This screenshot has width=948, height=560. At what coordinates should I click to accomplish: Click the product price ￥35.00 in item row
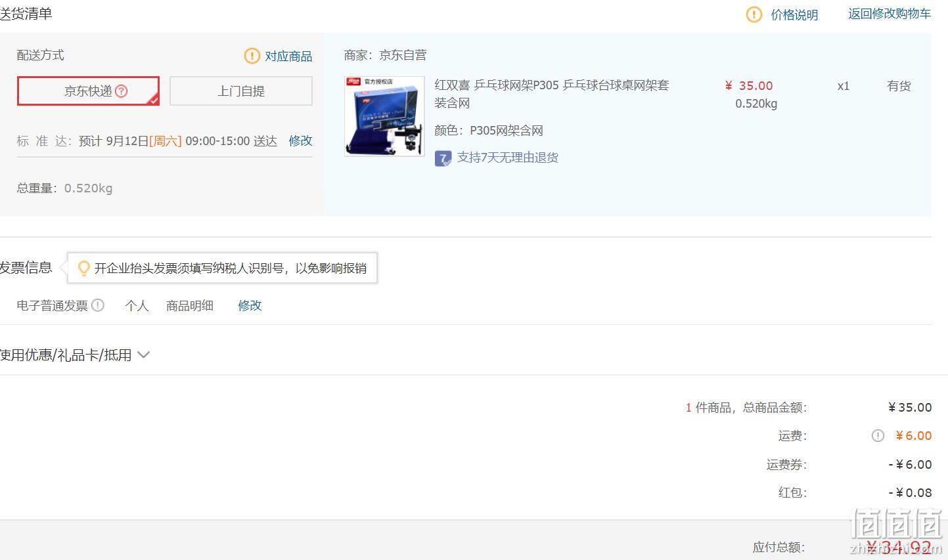pyautogui.click(x=749, y=86)
